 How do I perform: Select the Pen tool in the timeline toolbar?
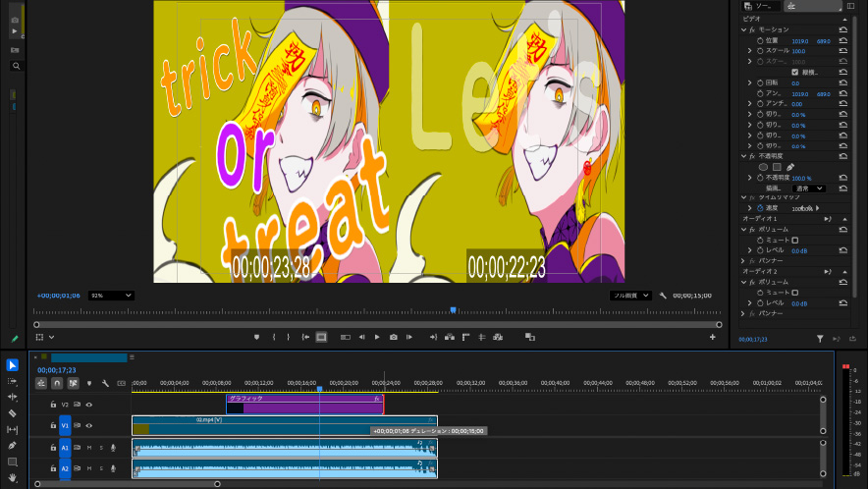[13, 446]
